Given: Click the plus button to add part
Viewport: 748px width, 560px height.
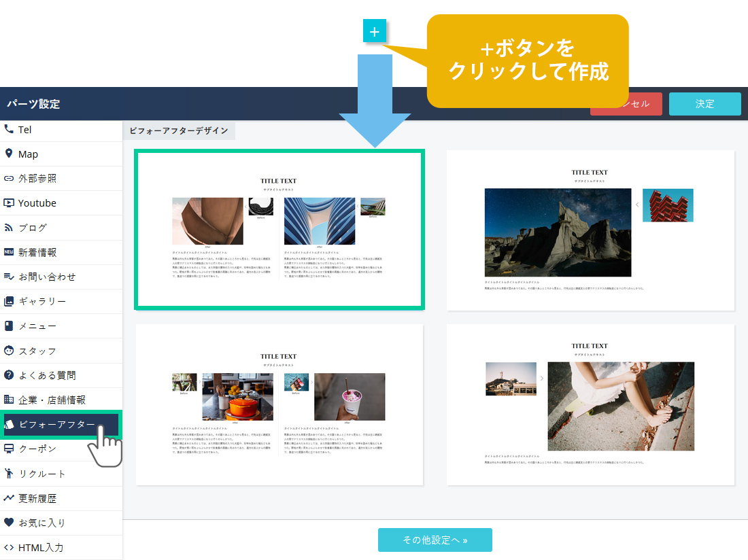Looking at the screenshot, I should click(375, 31).
